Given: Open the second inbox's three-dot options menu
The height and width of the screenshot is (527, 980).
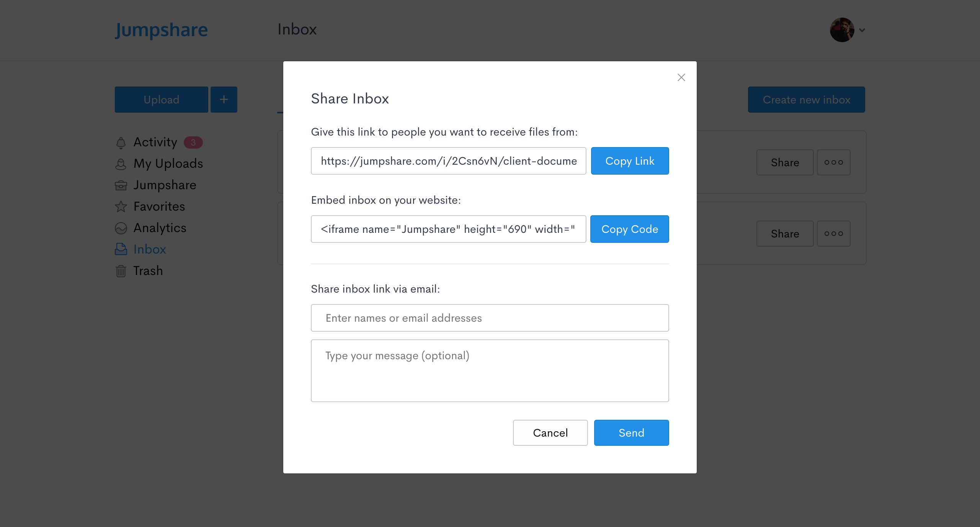Looking at the screenshot, I should point(833,234).
